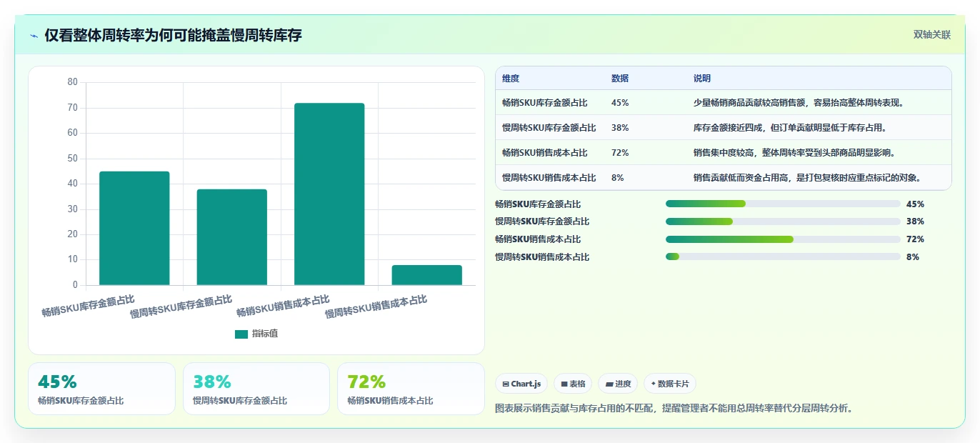Click the 数据 column header
The height and width of the screenshot is (443, 980).
tap(620, 78)
